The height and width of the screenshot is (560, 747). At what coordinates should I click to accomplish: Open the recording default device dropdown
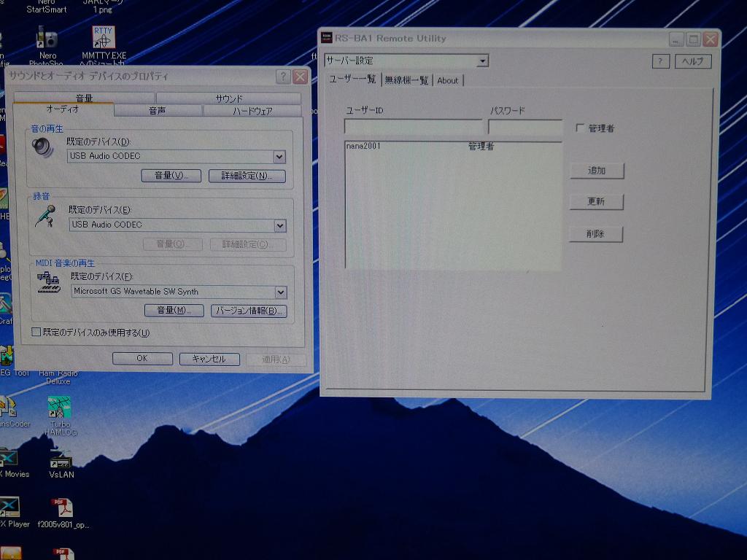tap(279, 225)
